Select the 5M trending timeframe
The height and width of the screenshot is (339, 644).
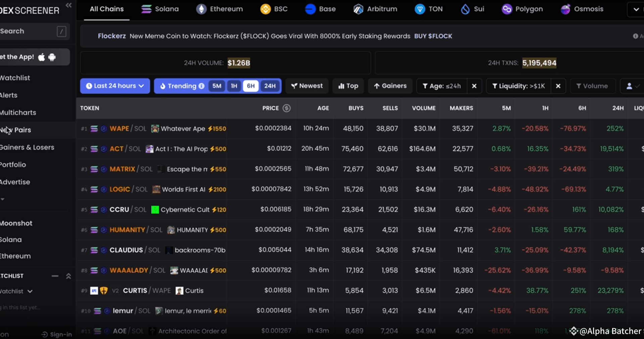(x=217, y=86)
